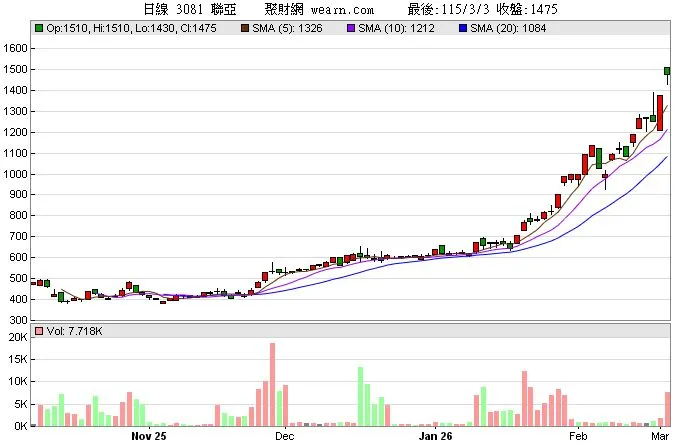Click the 600 price axis label
Screen dimensions: 700x447
(x=18, y=257)
